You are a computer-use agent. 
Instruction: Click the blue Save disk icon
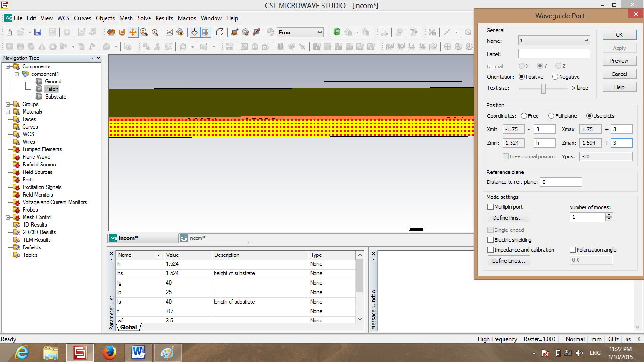[x=38, y=32]
